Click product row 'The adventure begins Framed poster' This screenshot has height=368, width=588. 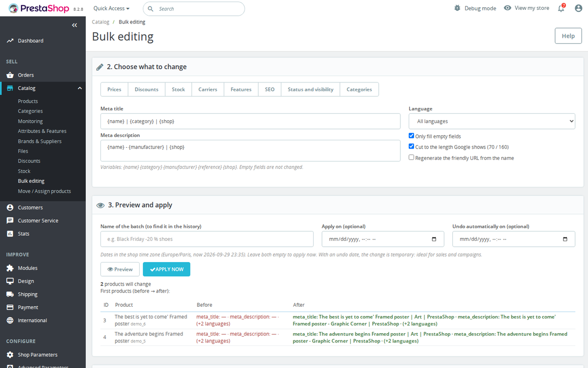pos(338,337)
